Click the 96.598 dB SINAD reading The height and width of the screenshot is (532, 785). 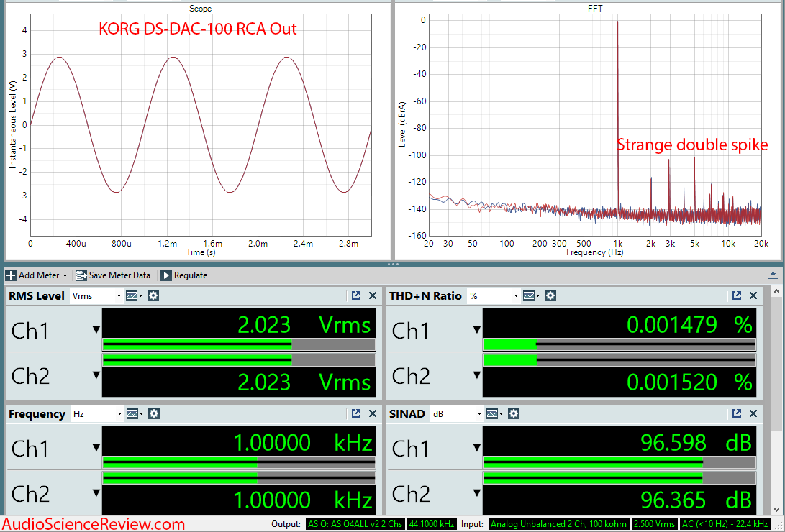696,443
